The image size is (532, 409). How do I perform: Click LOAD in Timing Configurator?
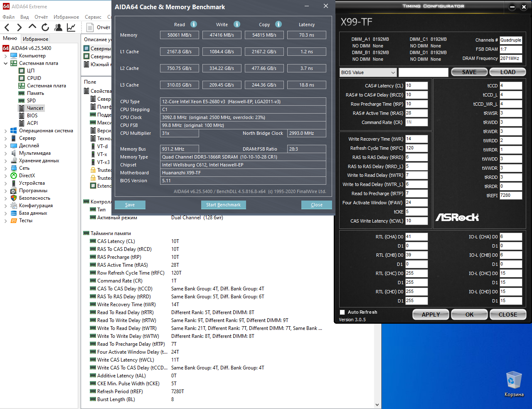point(507,72)
